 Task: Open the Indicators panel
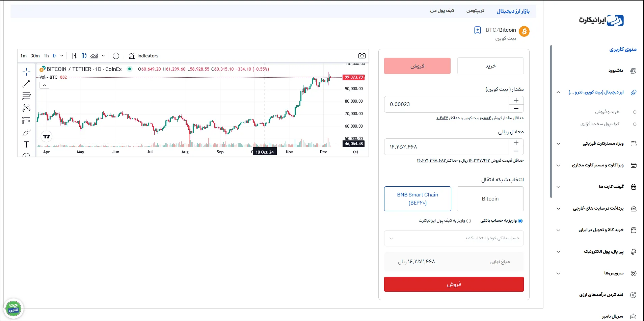point(144,56)
